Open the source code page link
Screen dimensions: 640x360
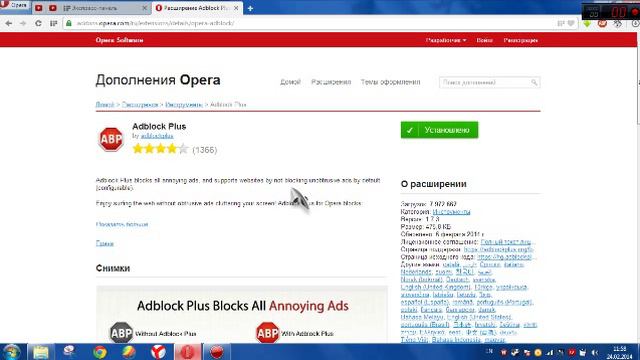point(506,257)
